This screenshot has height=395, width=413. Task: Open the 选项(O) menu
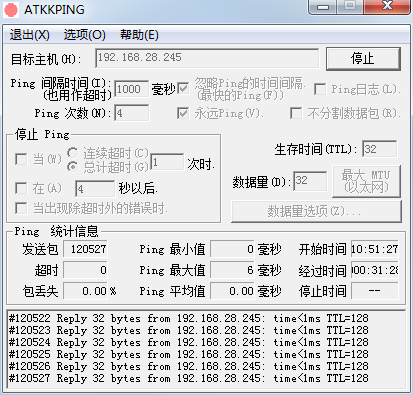click(x=85, y=35)
